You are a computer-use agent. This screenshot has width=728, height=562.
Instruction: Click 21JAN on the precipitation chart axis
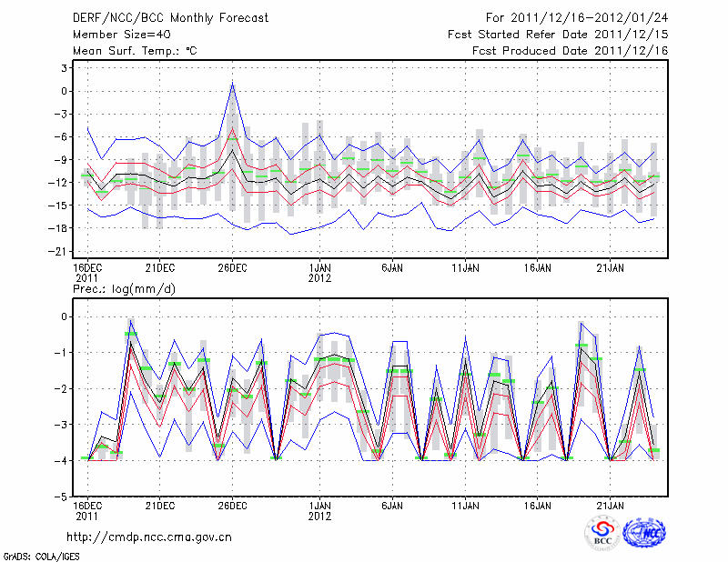611,505
